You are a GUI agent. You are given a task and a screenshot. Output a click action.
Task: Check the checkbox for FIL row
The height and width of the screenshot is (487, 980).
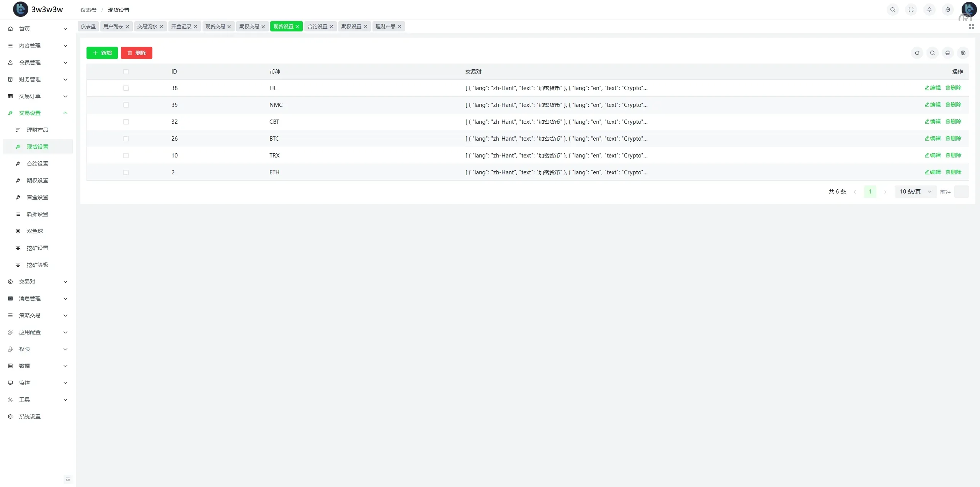click(126, 88)
